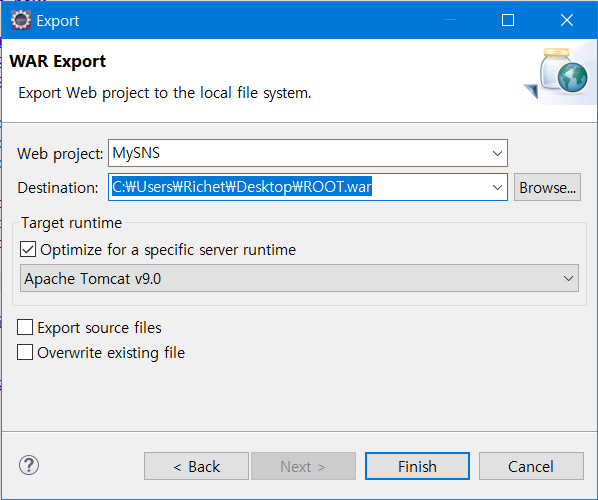The width and height of the screenshot is (598, 500).
Task: Cancel the WAR export dialog
Action: point(531,466)
